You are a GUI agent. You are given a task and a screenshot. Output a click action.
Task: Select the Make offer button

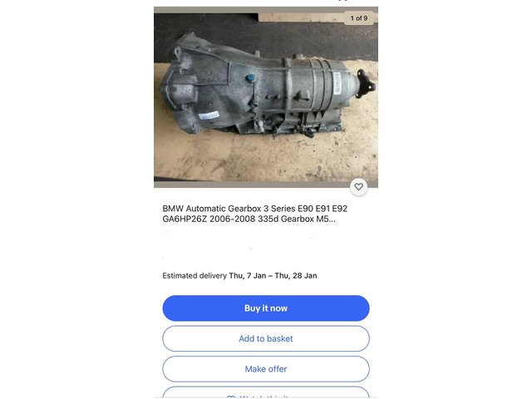[x=266, y=369]
